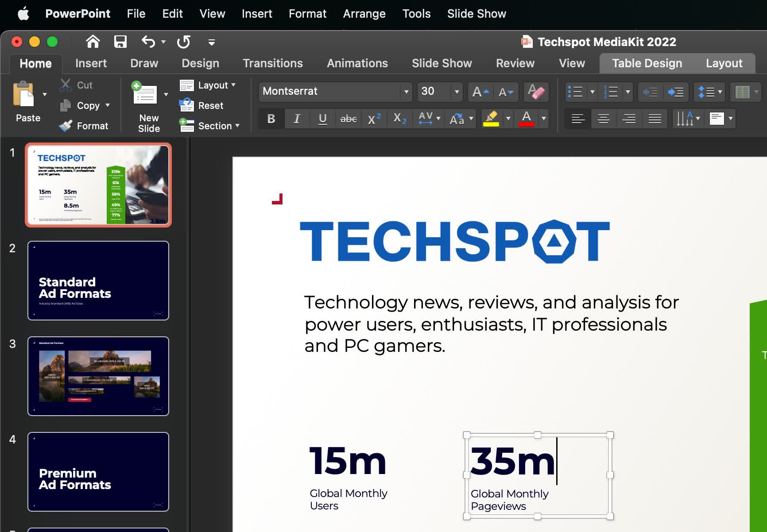Open the Montserrat font dropdown
This screenshot has width=767, height=532.
pyautogui.click(x=406, y=92)
